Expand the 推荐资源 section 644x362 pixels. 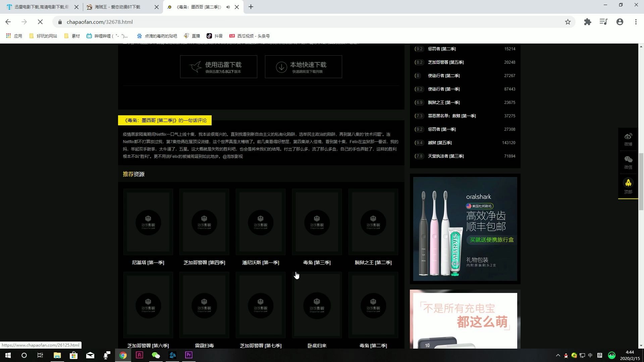click(133, 174)
